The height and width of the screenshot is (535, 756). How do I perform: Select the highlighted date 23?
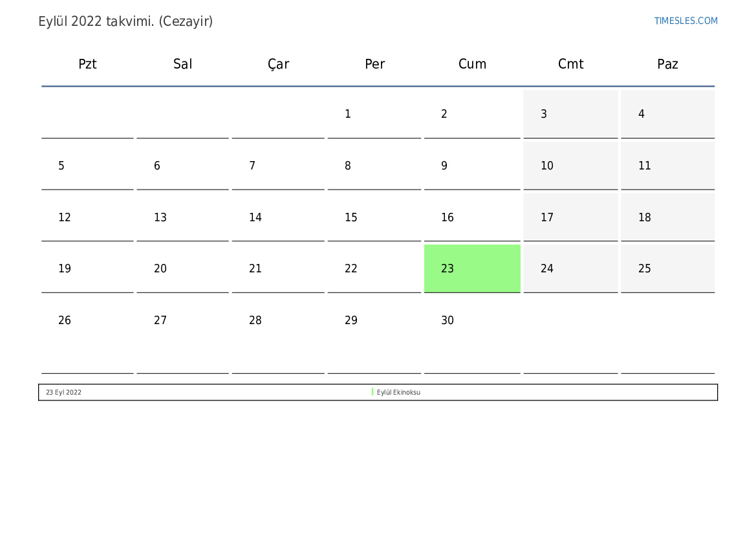472,268
